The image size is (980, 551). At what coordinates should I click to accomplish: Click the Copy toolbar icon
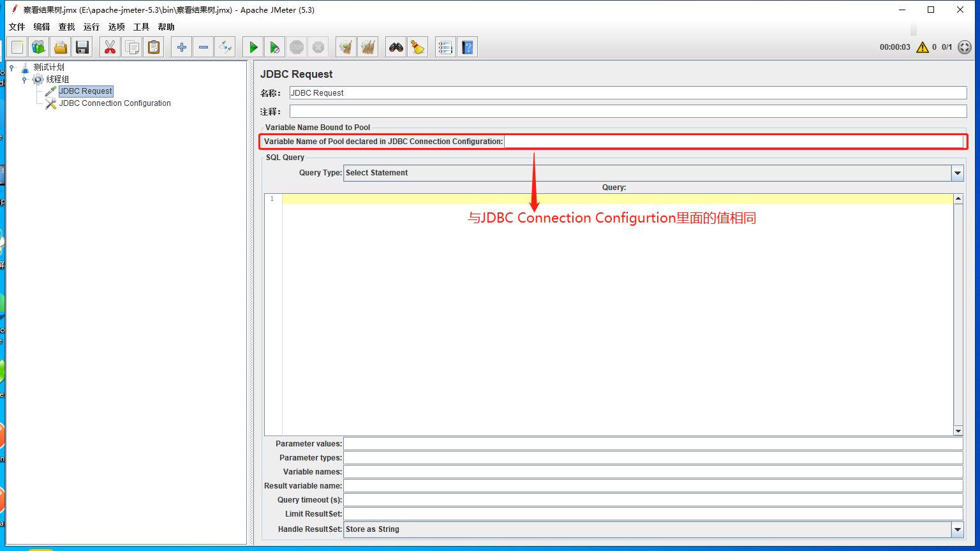pos(132,47)
